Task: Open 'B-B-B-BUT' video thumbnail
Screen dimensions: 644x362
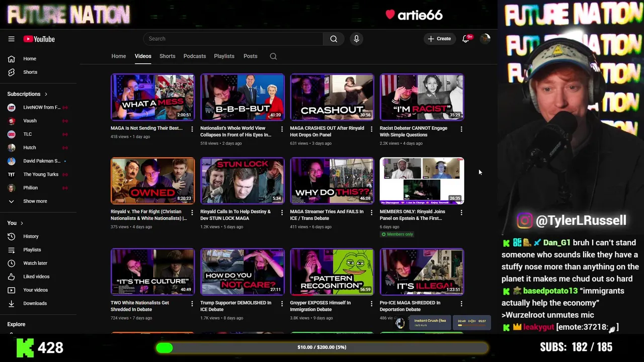Action: coord(243,97)
